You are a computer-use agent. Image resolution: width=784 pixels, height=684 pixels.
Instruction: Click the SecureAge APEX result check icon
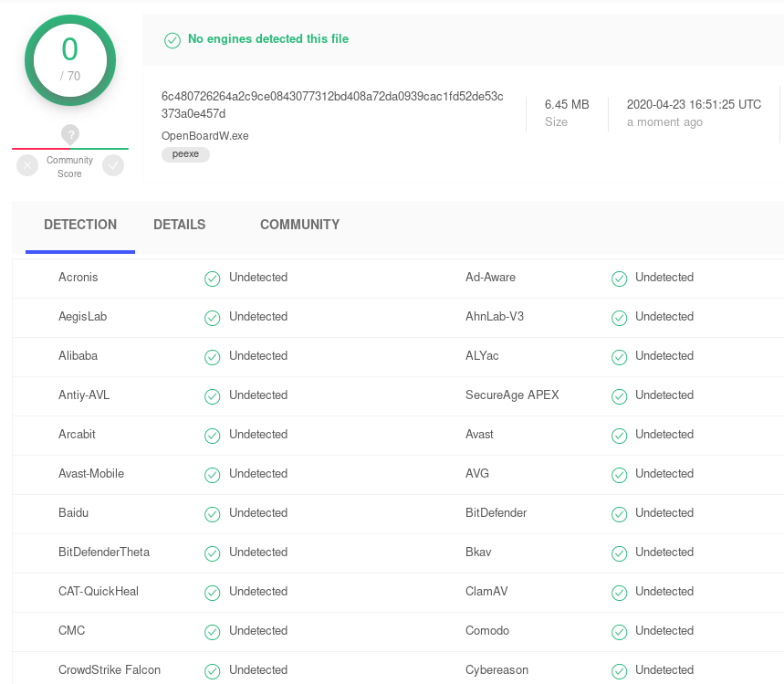pos(620,396)
